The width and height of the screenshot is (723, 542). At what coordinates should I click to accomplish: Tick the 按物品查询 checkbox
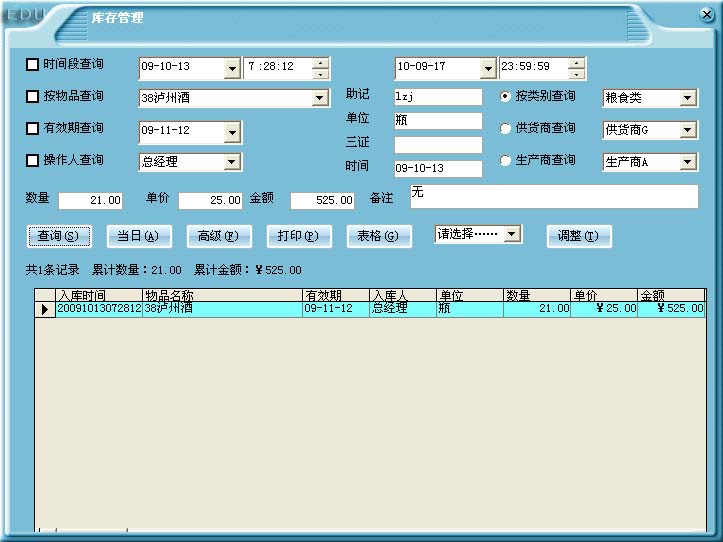(x=32, y=96)
